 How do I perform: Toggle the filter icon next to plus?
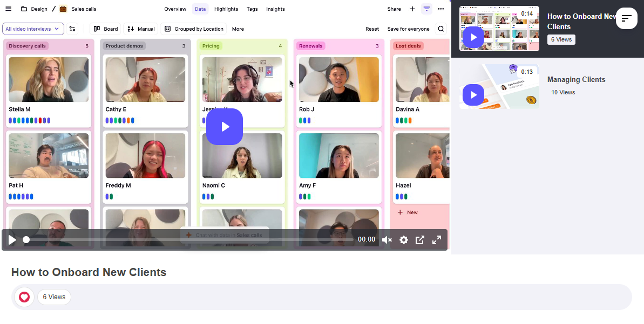point(427,9)
